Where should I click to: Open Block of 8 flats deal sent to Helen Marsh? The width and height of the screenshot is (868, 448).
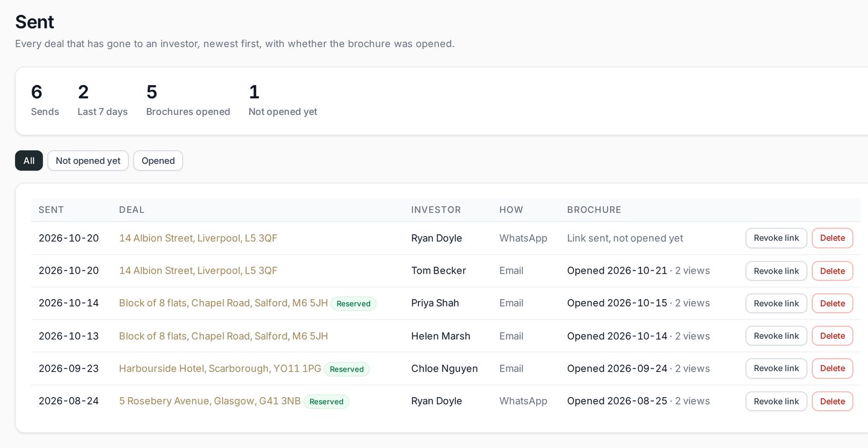click(x=223, y=336)
